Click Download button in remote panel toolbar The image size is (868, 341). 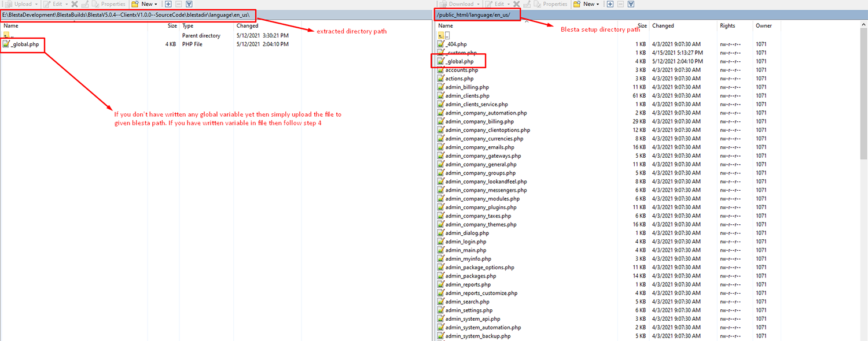tap(456, 4)
